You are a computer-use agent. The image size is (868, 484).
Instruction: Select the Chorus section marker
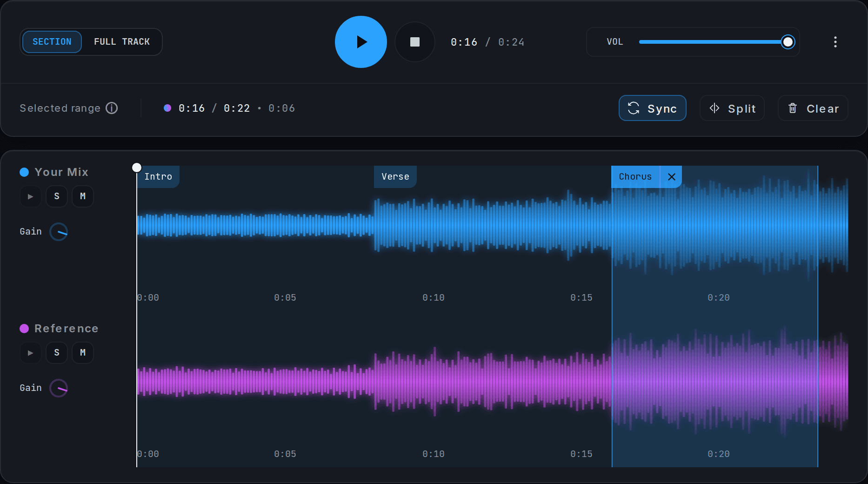click(x=635, y=177)
